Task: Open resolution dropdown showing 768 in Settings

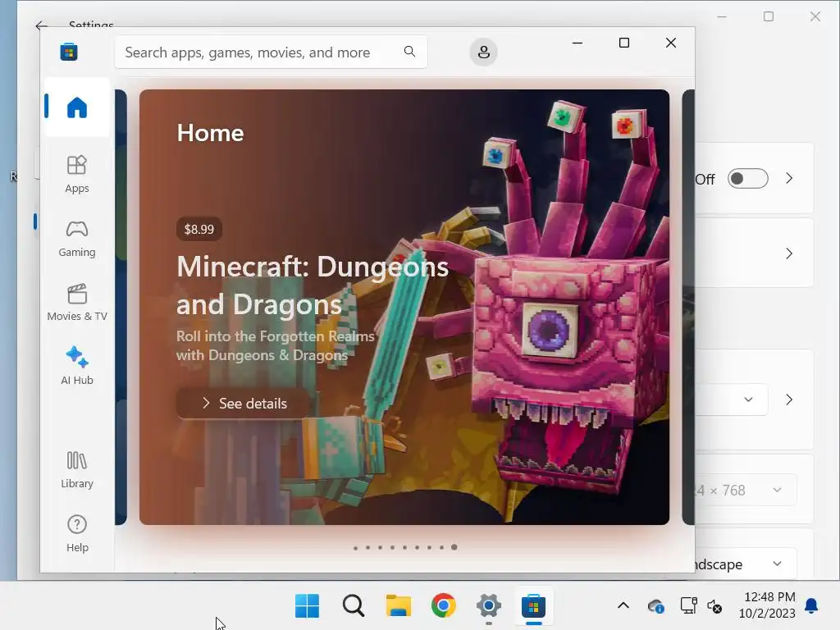Action: pyautogui.click(x=746, y=491)
